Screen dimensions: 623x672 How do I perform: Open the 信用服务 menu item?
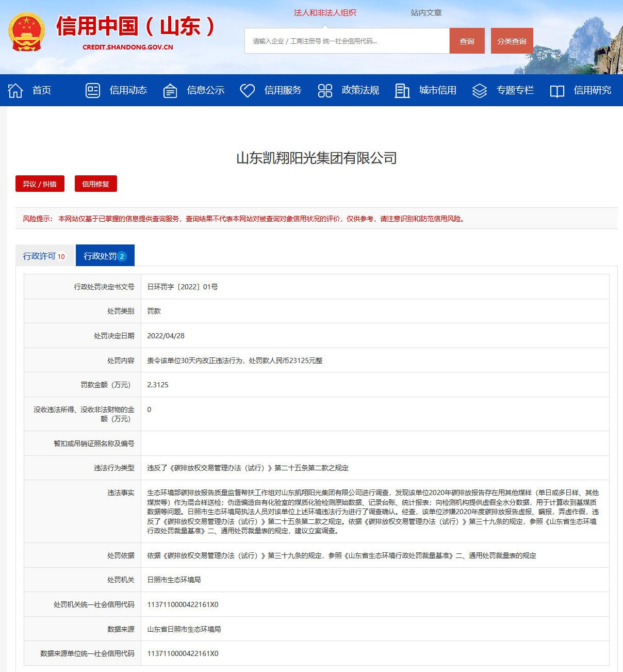coord(283,90)
